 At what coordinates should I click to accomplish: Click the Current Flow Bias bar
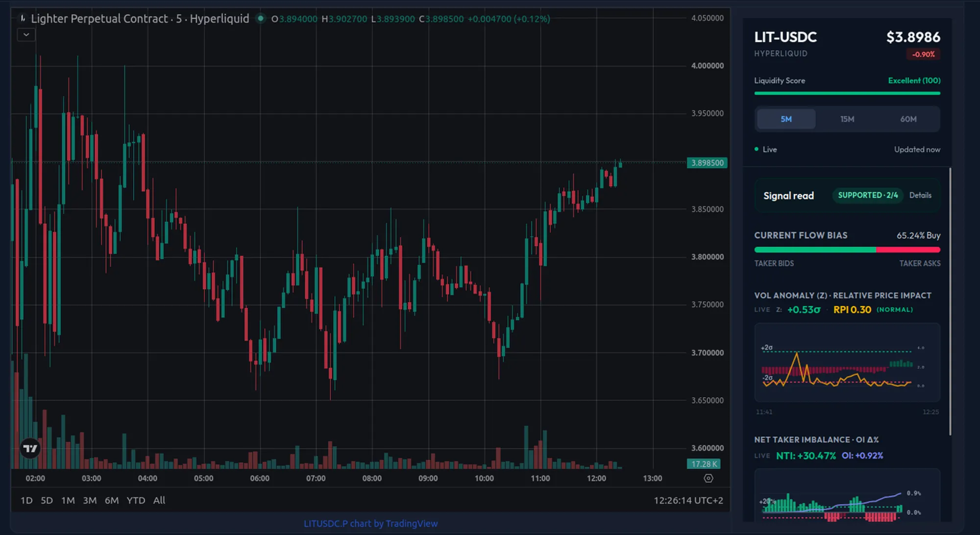coord(847,250)
